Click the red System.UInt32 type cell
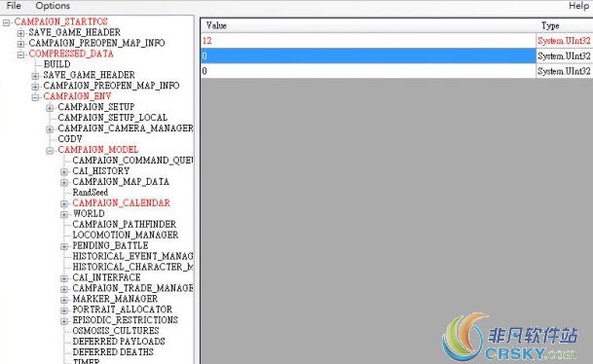The width and height of the screenshot is (593, 364). tap(564, 41)
